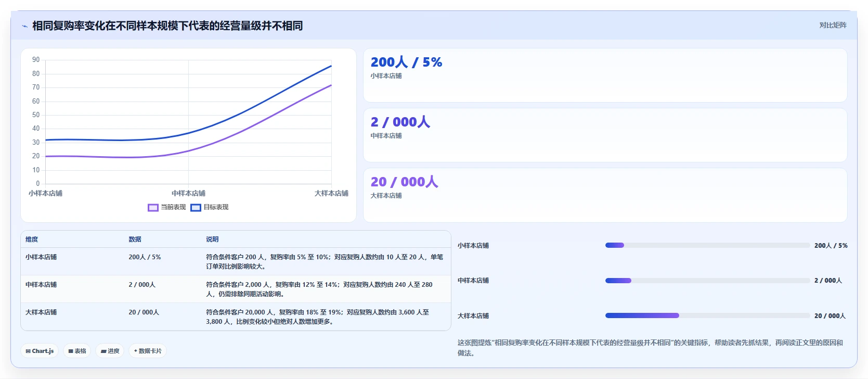Click the 说明 column header
Image resolution: width=868 pixels, height=379 pixels.
(212, 239)
